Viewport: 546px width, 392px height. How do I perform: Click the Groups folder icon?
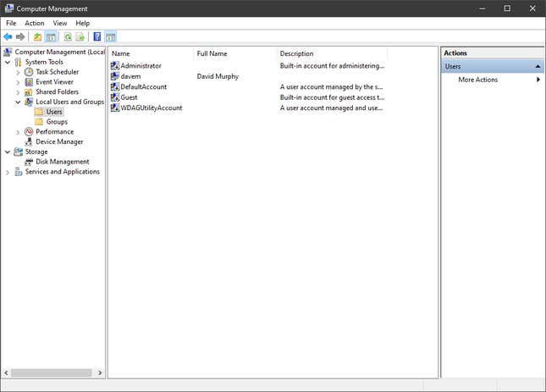click(x=39, y=122)
